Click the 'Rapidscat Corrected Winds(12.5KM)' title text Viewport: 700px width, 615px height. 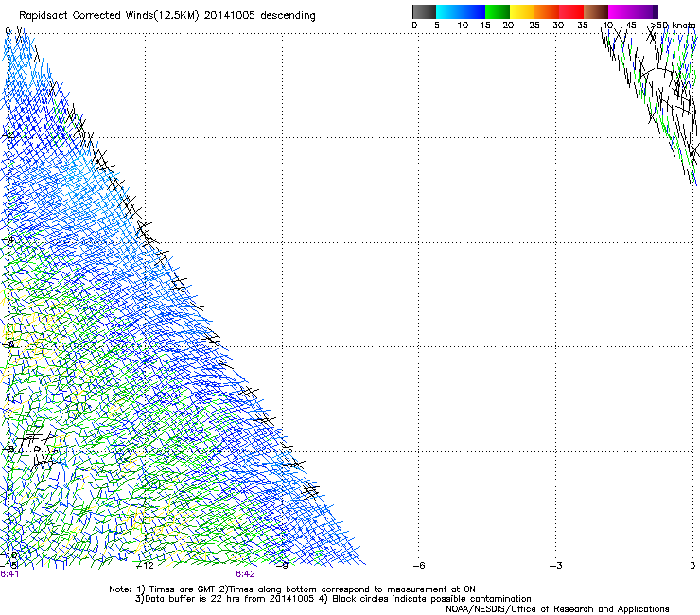pyautogui.click(x=109, y=16)
